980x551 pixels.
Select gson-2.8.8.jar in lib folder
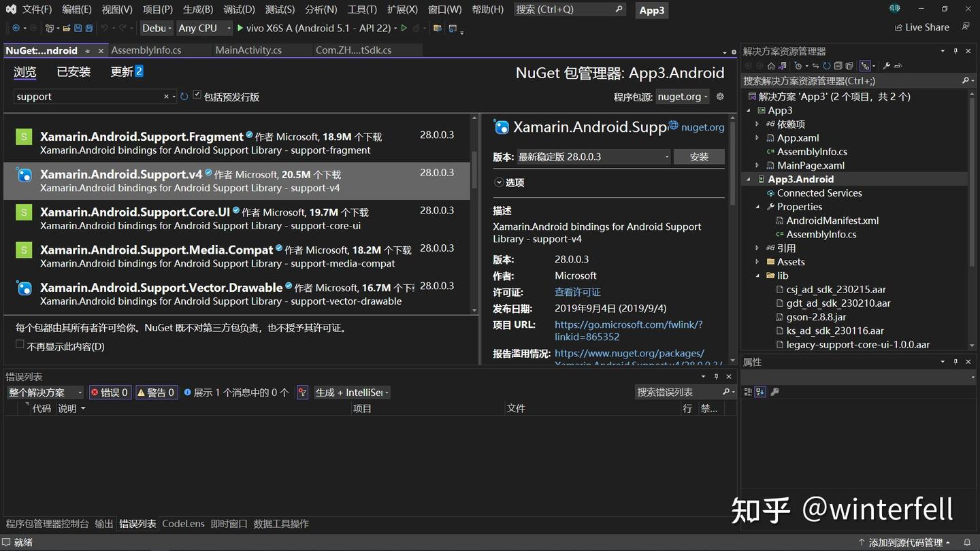[x=816, y=317]
